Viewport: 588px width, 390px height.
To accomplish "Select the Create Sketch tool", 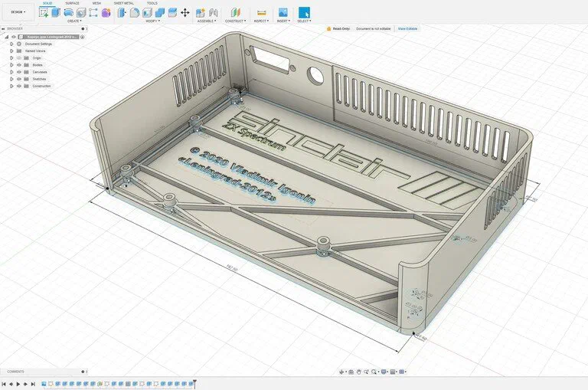I will [44, 12].
